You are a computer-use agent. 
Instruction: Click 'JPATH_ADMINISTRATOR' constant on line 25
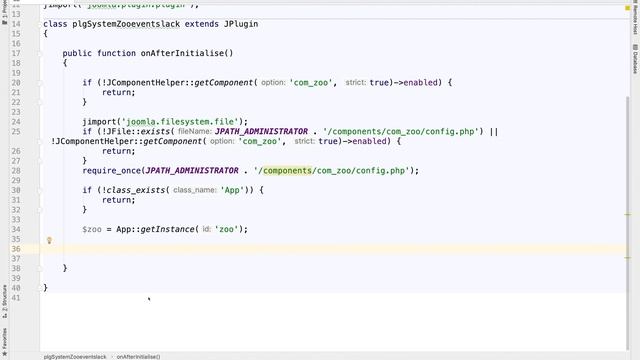[x=261, y=131]
